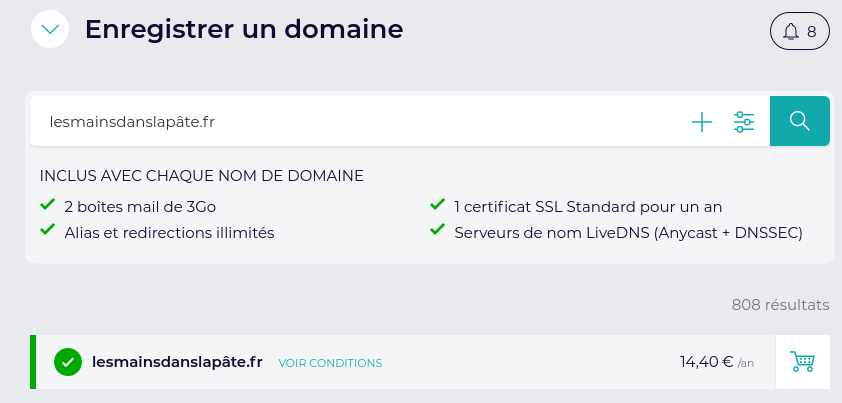Collapse the Enregistrer un domaine section chevron

pyautogui.click(x=50, y=30)
